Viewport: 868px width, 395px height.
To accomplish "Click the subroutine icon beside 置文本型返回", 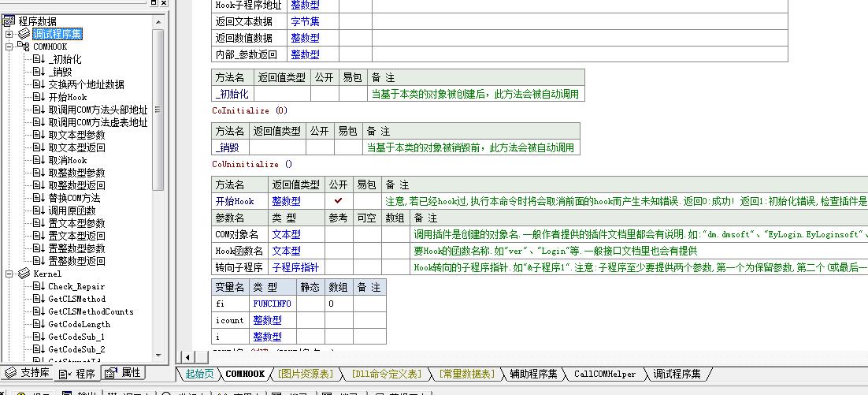I will [x=39, y=236].
